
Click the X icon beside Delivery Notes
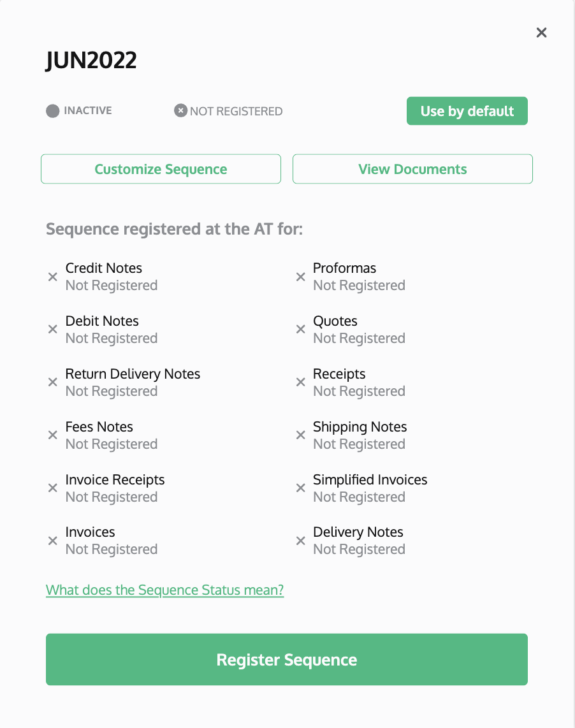[x=301, y=541]
